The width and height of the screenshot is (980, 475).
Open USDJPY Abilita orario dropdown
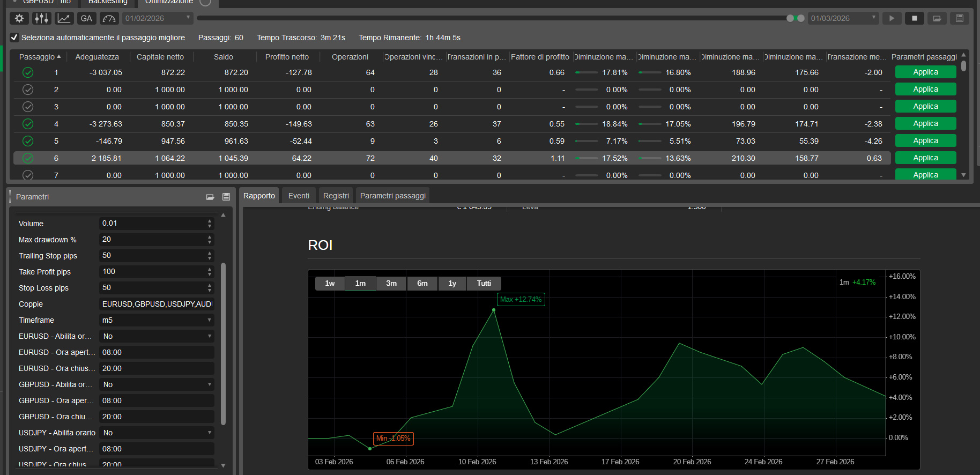(x=157, y=433)
